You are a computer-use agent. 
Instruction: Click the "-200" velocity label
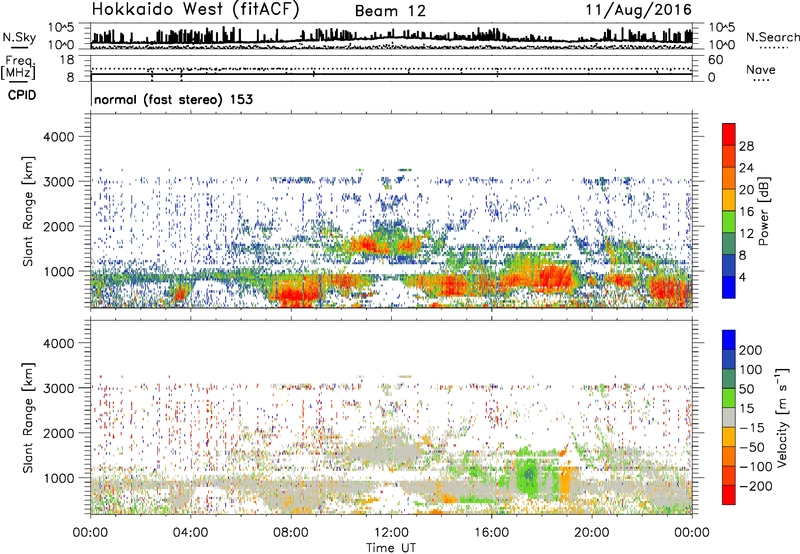click(755, 486)
